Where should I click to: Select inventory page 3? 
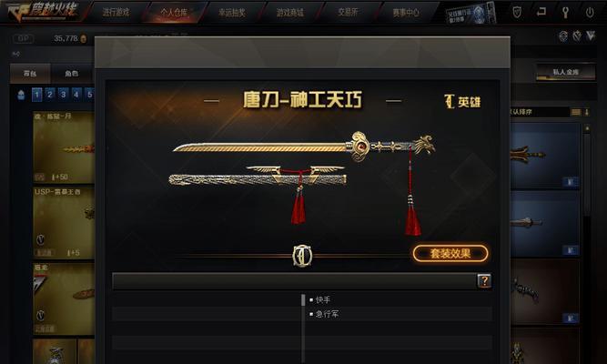63,95
